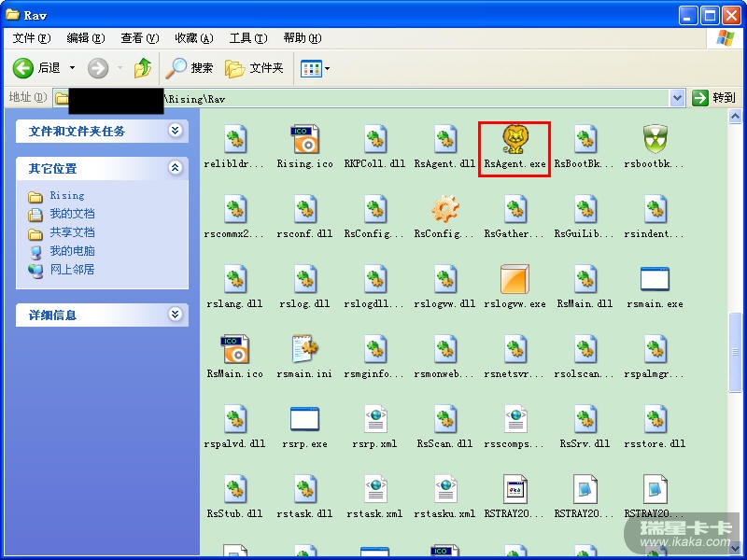The height and width of the screenshot is (560, 747).
Task: Open the 网上邻居 link
Action: pos(62,270)
